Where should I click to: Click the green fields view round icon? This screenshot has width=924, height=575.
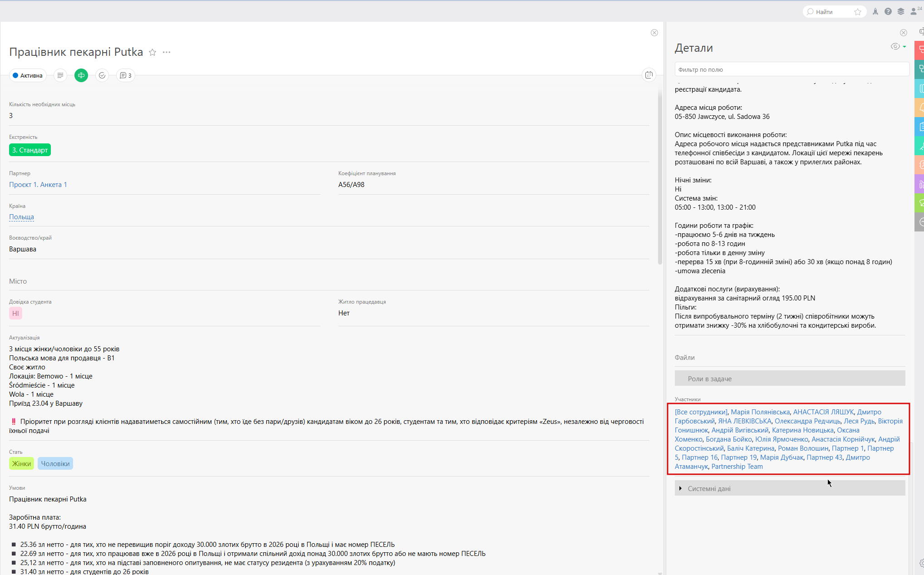pos(81,75)
